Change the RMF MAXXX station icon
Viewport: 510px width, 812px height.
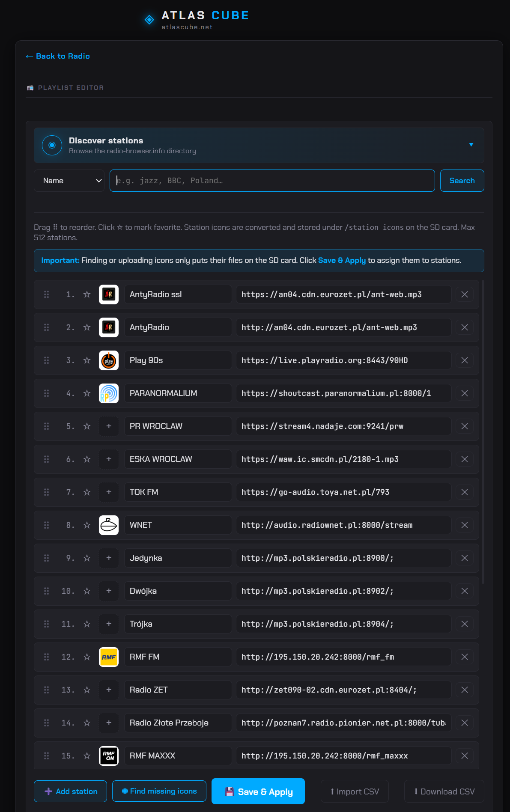tap(109, 756)
